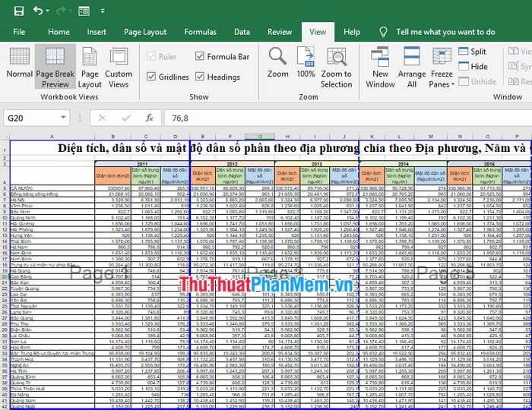Disable the Headings checkbox
Viewport: 532px width, 410px height.
[x=200, y=77]
